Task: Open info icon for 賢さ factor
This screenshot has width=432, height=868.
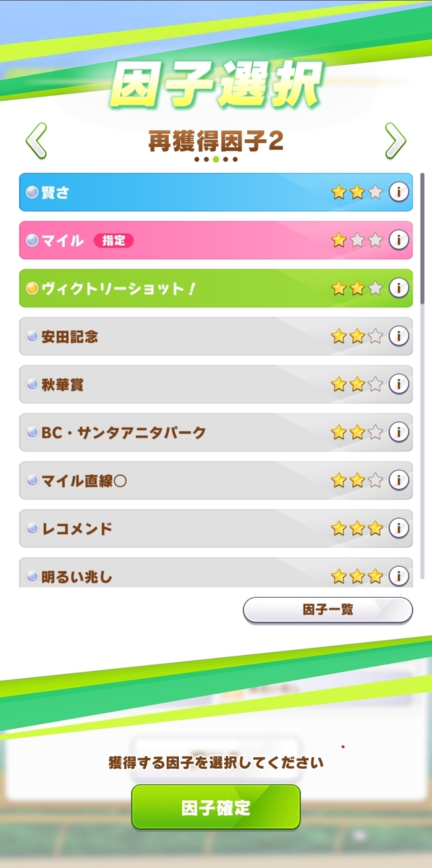Action: pyautogui.click(x=399, y=192)
